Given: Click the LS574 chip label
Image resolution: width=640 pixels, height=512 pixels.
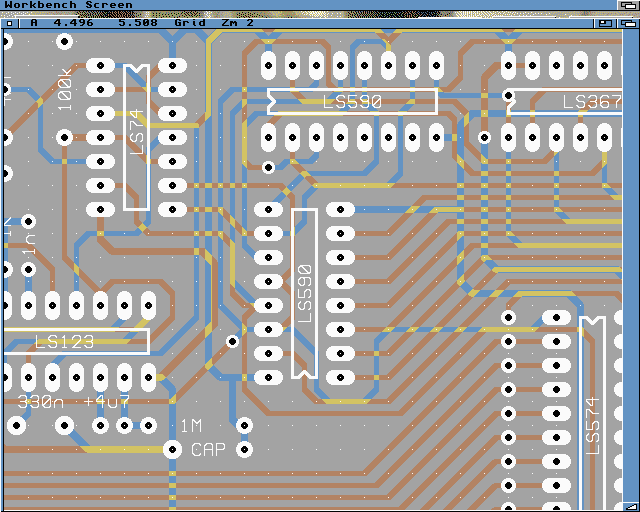Looking at the screenshot, I should point(593,424).
